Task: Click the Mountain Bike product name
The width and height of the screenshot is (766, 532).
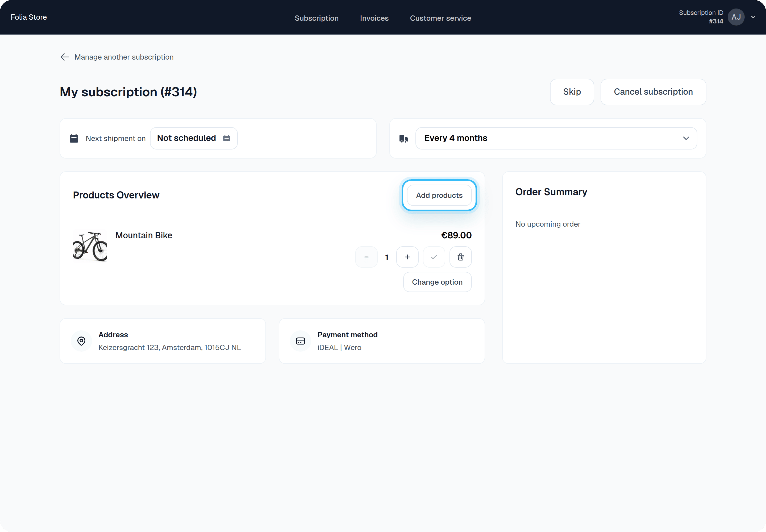Action: click(144, 235)
